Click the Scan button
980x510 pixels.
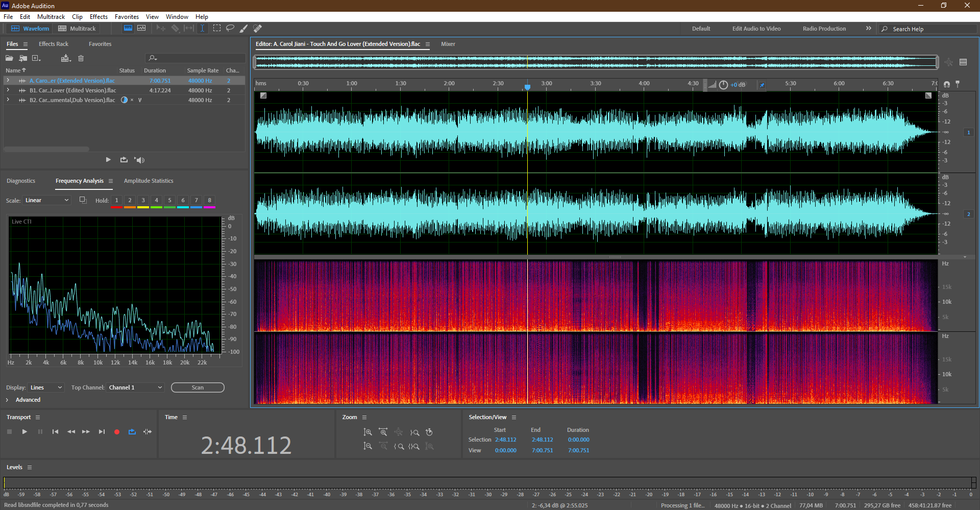pos(198,387)
